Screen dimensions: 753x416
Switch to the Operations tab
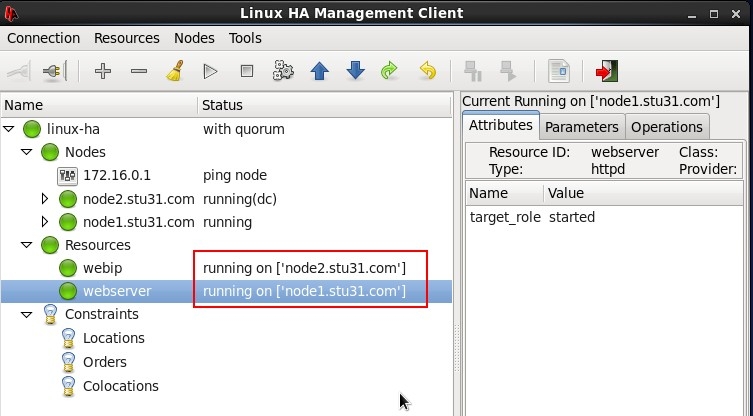pos(667,127)
